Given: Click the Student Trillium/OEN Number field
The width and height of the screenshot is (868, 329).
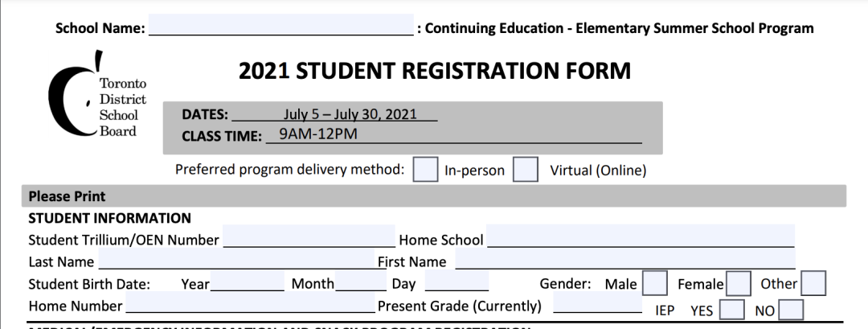Looking at the screenshot, I should tap(309, 236).
